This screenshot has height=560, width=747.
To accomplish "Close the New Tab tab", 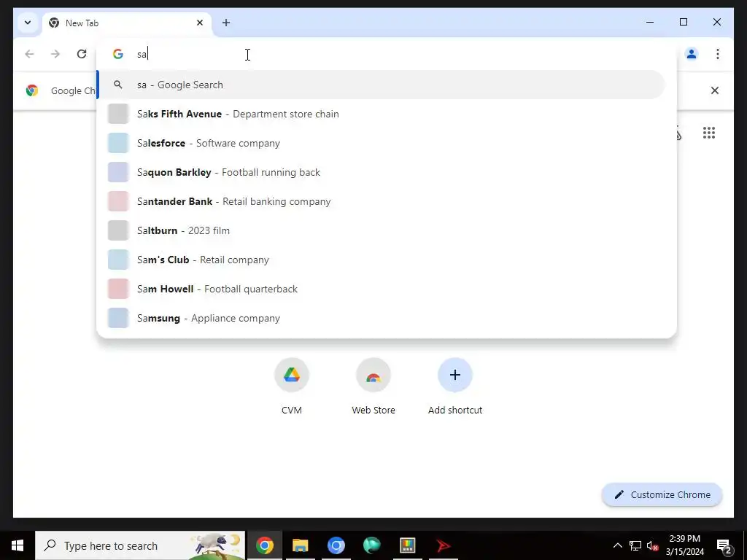I will (200, 23).
